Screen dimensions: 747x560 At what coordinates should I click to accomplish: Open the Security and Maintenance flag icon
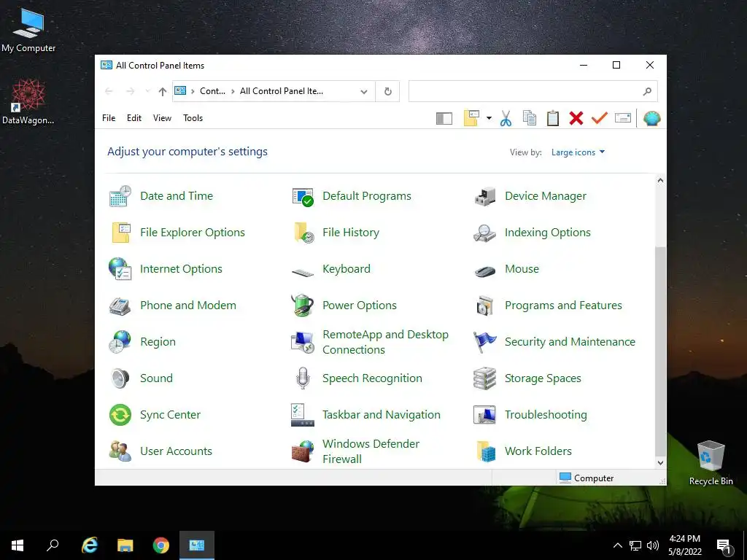point(485,342)
